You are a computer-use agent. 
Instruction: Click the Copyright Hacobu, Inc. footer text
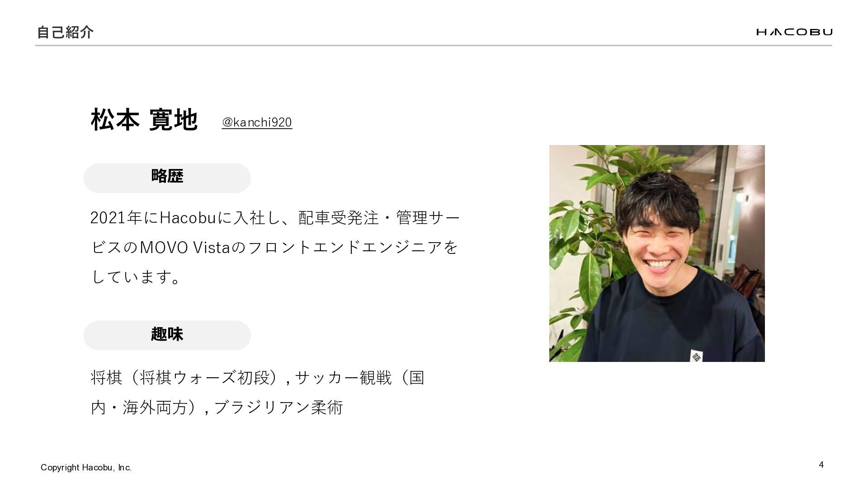[x=86, y=468]
